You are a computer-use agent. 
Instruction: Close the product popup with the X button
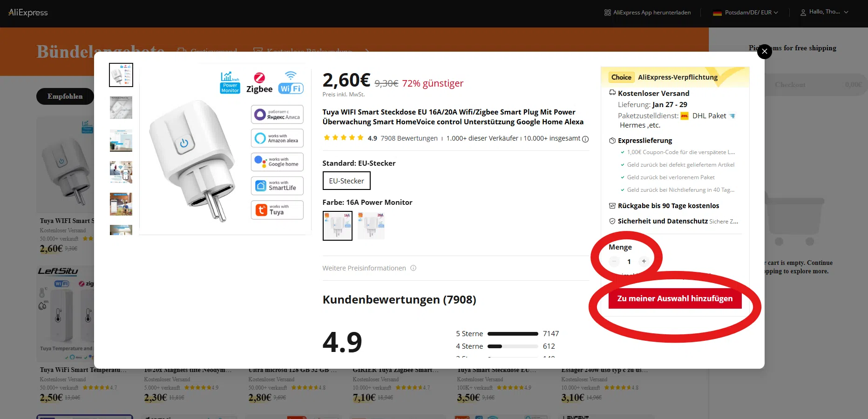click(x=764, y=51)
